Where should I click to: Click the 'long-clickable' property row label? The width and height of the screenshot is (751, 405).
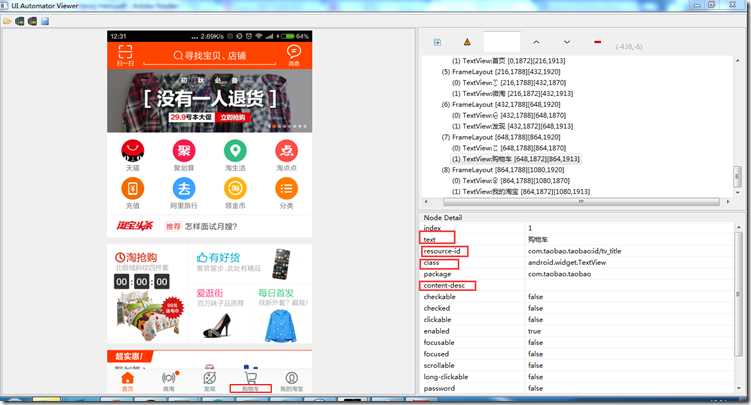point(445,377)
